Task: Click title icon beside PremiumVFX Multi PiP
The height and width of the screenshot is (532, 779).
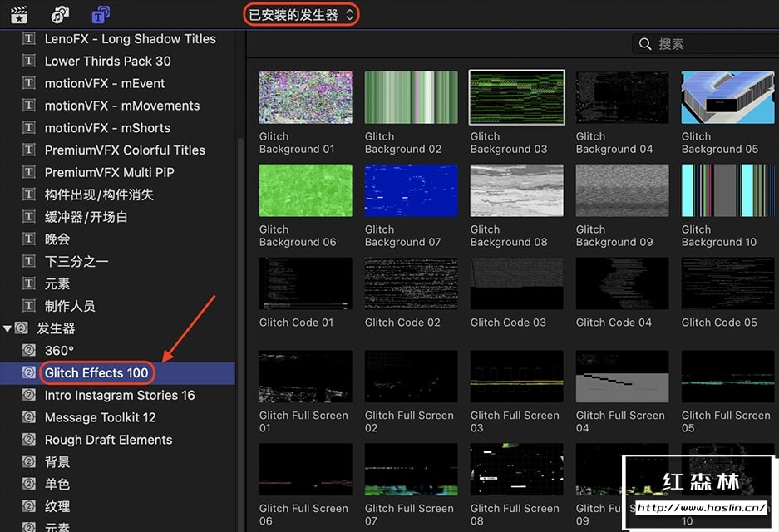Action: point(30,173)
